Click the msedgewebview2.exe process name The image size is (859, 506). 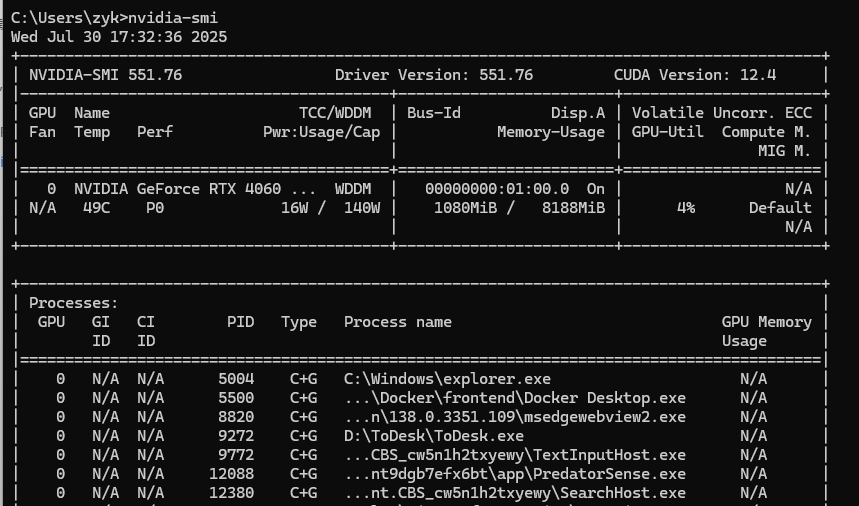pyautogui.click(x=515, y=417)
